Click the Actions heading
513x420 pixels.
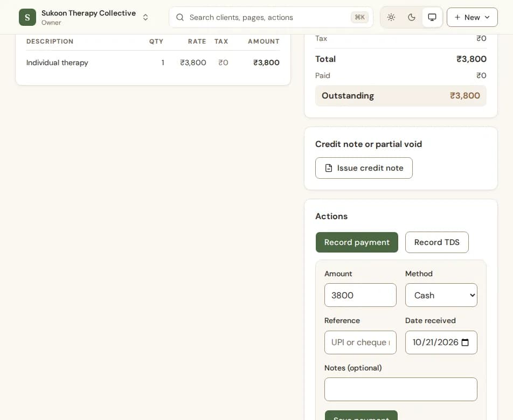pos(331,216)
